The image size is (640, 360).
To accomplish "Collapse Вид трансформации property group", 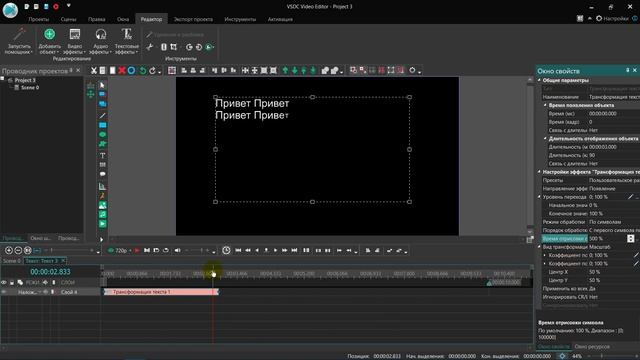I will [x=539, y=247].
